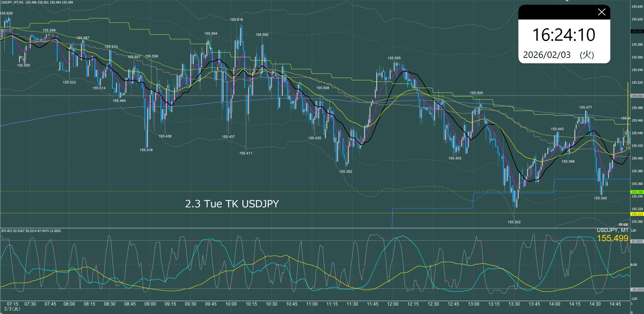The image size is (644, 314).
Task: Click the black 155.602 price axis tag
Action: [x=637, y=32]
